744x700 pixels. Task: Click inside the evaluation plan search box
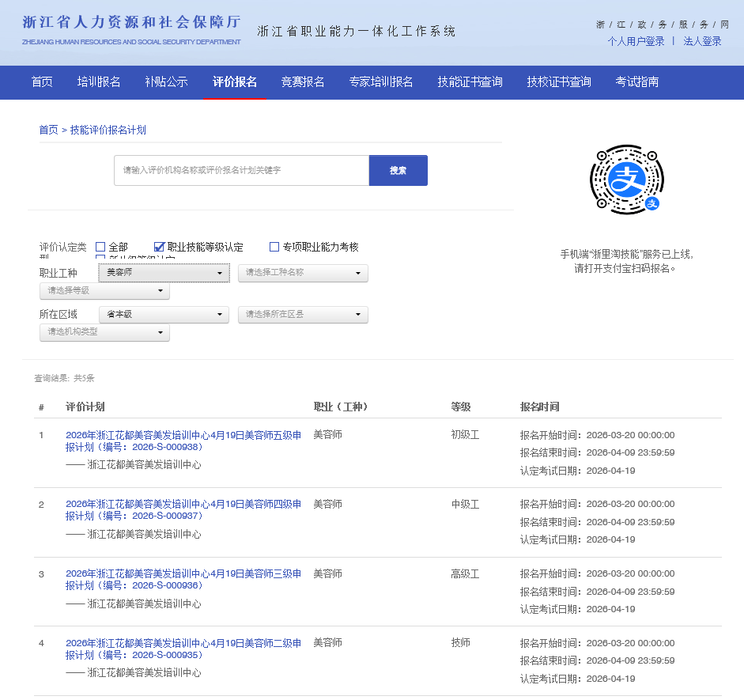[237, 170]
